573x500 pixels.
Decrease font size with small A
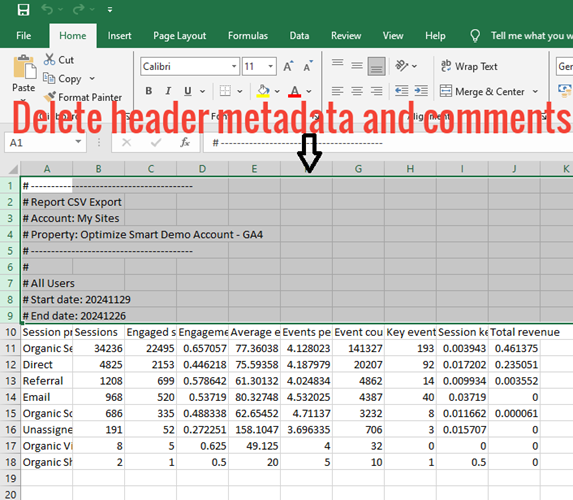point(308,66)
